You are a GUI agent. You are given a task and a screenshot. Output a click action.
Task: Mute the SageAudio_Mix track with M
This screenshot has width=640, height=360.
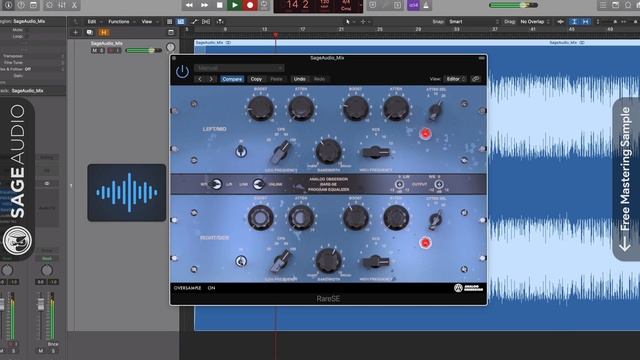[94, 51]
